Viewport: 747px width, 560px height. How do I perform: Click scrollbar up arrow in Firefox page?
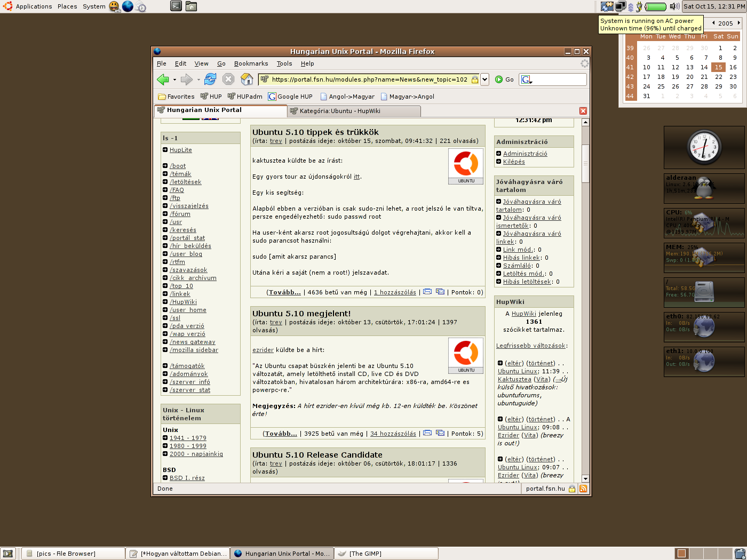[x=585, y=122]
